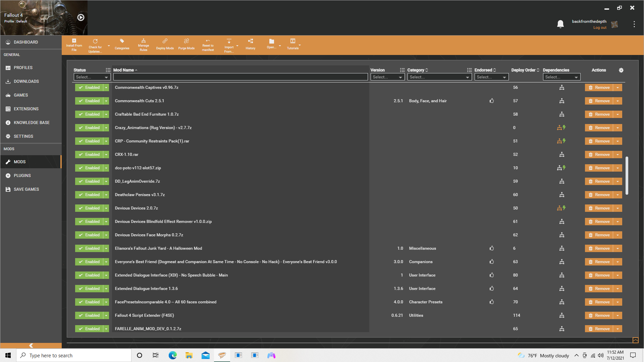Open table column settings gear
644x362 pixels.
(621, 70)
